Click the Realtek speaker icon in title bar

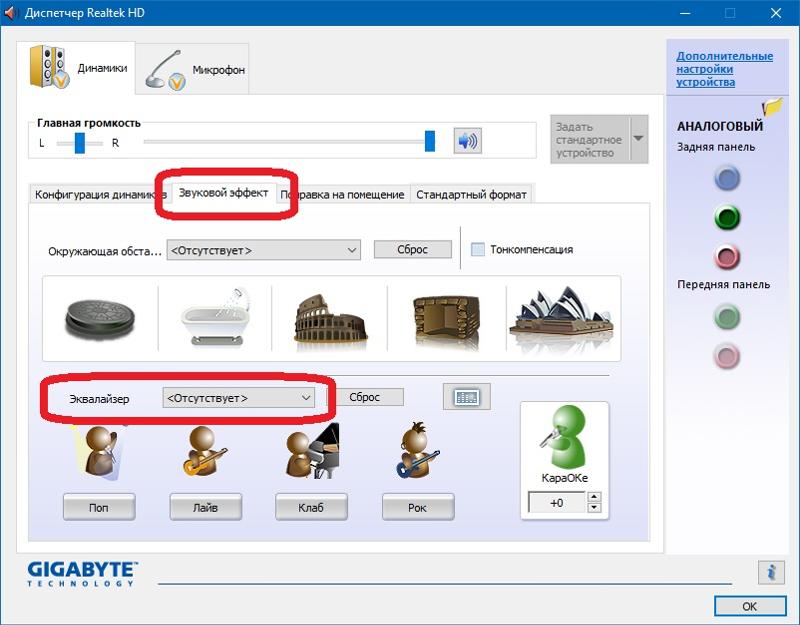tap(11, 13)
